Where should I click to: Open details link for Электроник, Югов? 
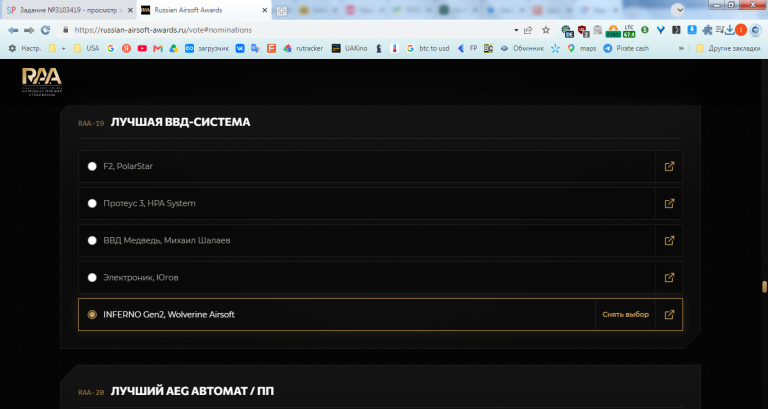click(669, 277)
